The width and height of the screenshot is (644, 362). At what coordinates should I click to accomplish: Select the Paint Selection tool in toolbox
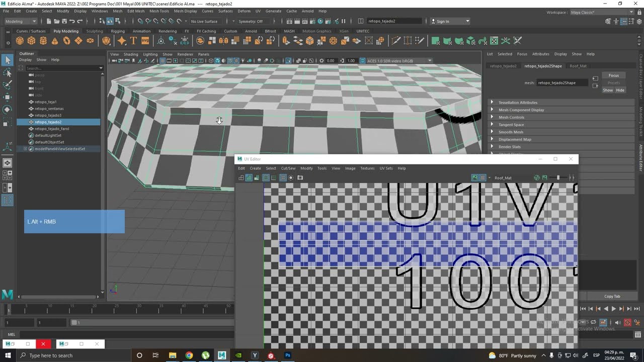[7, 85]
